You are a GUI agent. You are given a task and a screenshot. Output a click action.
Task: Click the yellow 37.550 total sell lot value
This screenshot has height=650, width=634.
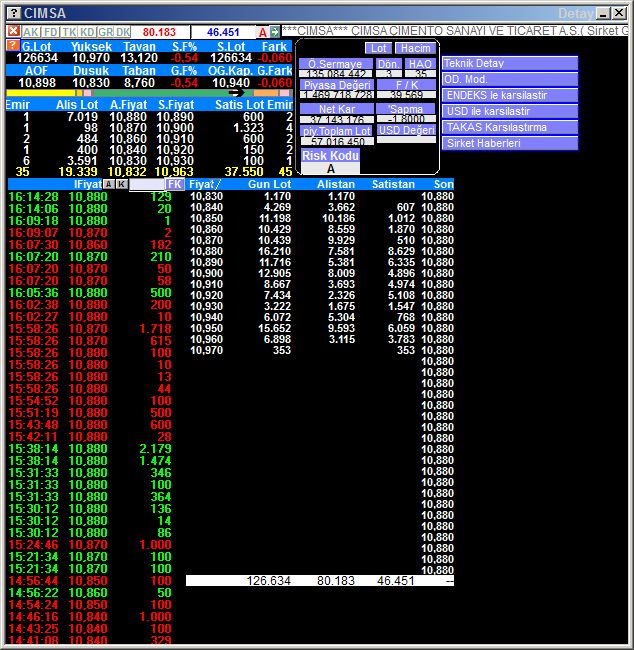point(244,172)
